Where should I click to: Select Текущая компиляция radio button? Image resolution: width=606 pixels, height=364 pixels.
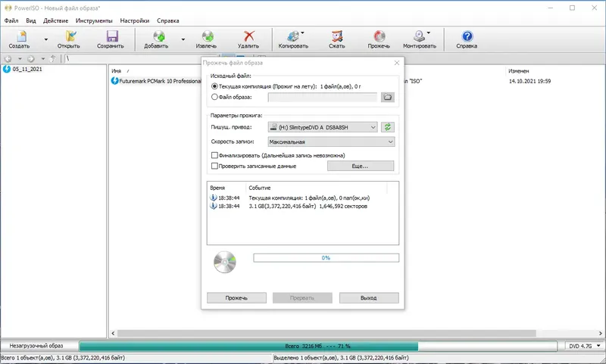[214, 86]
